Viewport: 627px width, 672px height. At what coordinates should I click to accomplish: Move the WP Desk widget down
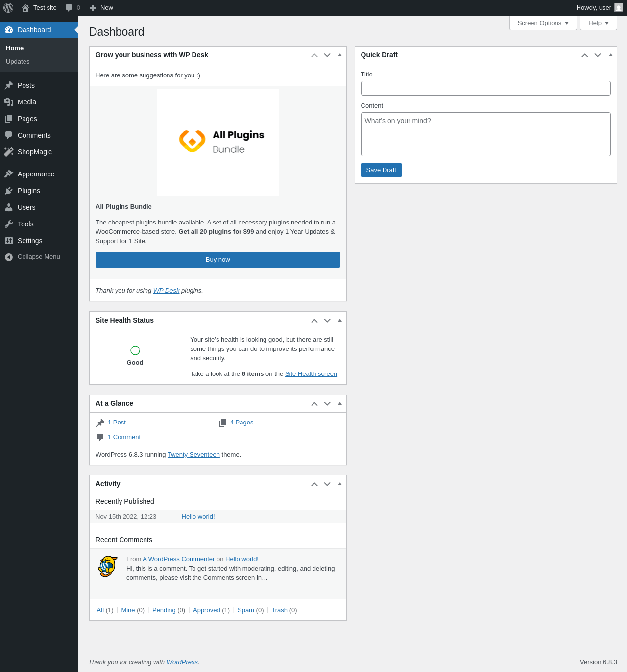click(x=327, y=55)
